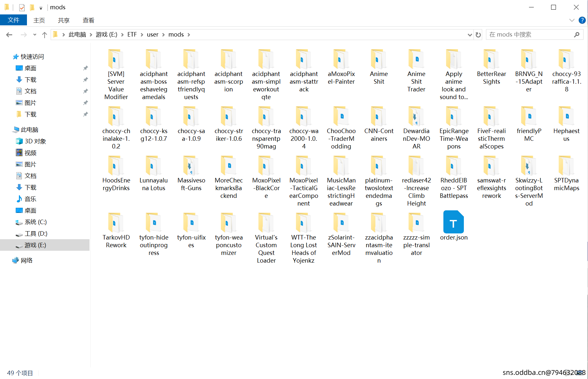Open 音乐 in navigation pane
Image resolution: width=588 pixels, height=379 pixels.
pyautogui.click(x=30, y=199)
